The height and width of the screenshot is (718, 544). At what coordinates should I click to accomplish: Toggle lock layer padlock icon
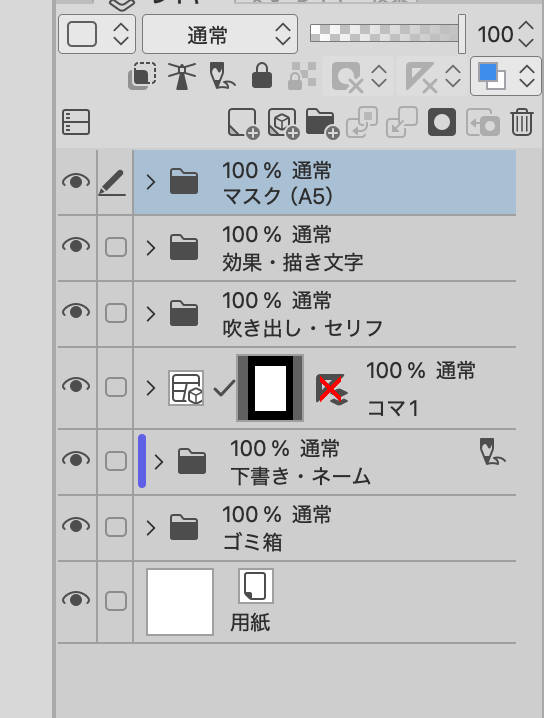click(262, 76)
